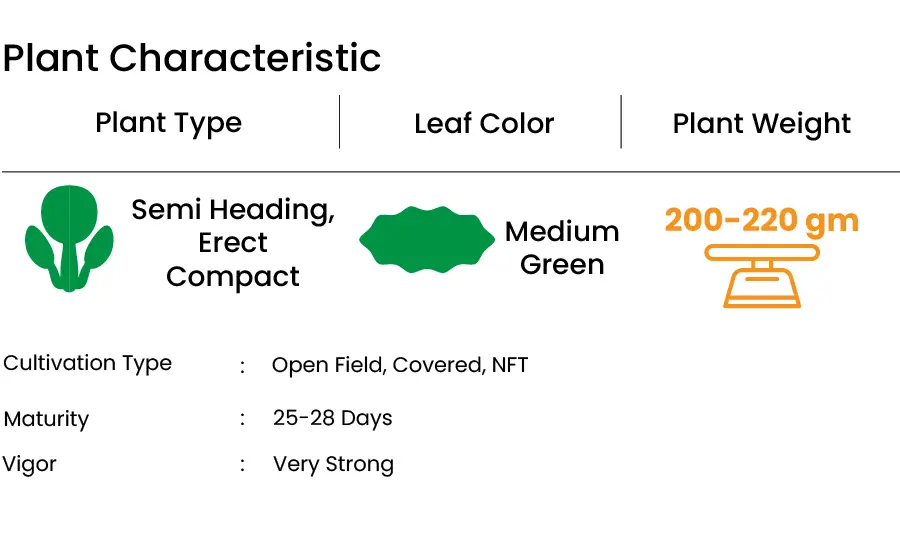The width and height of the screenshot is (900, 538).
Task: Click the Cultivation Type label
Action: pos(87,363)
